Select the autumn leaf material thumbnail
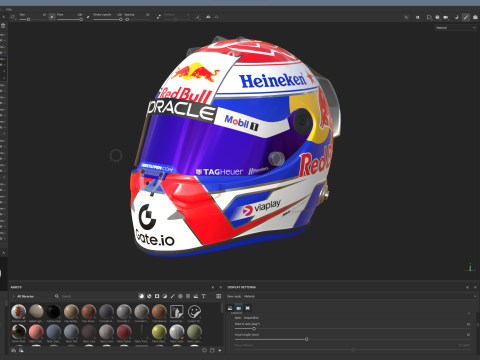 click(x=18, y=311)
